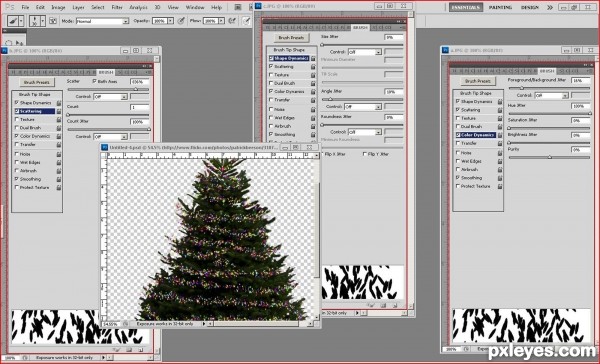Open the blending Mode dropdown
Viewport: 600px width, 364px height.
coord(102,21)
